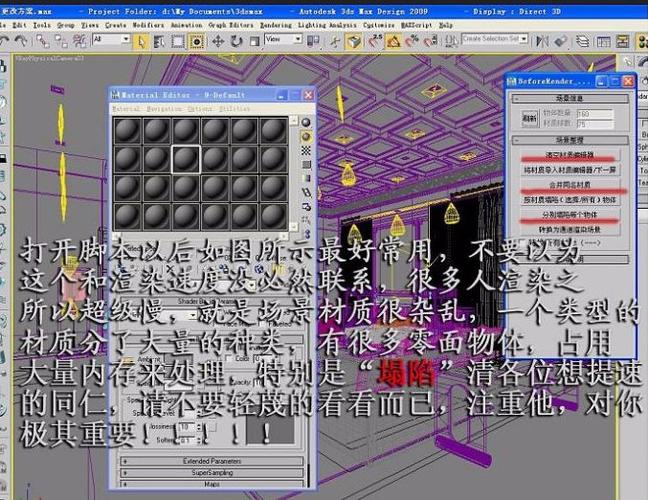Select first material sample slot in top row
Screen dimensions: 648x500
click(127, 130)
